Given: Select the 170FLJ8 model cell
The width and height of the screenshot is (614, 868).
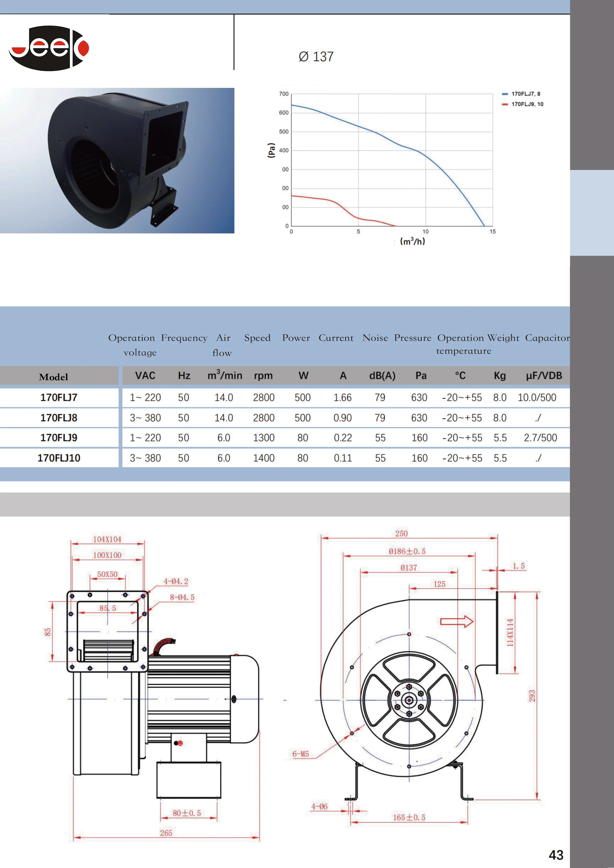Looking at the screenshot, I should click(x=59, y=418).
